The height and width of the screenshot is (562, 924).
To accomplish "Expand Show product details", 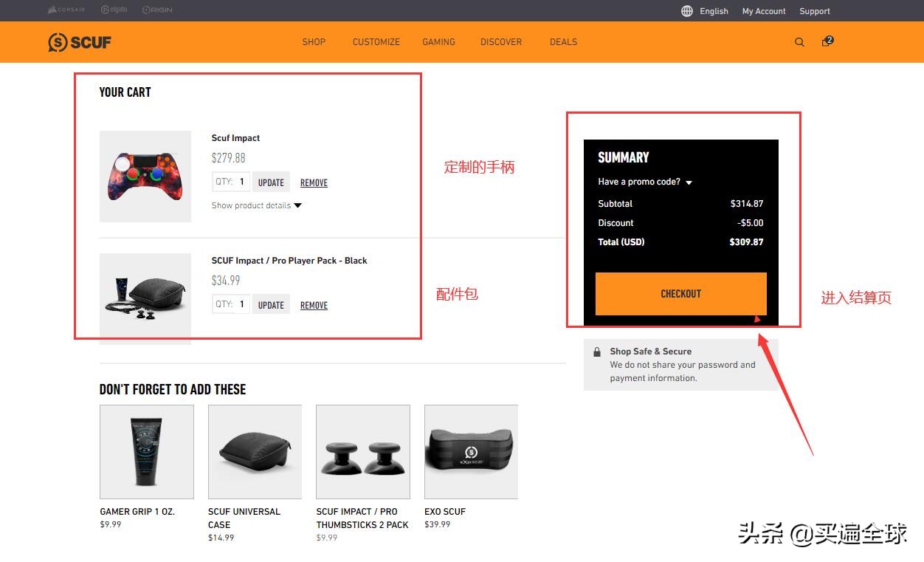I will pos(256,205).
